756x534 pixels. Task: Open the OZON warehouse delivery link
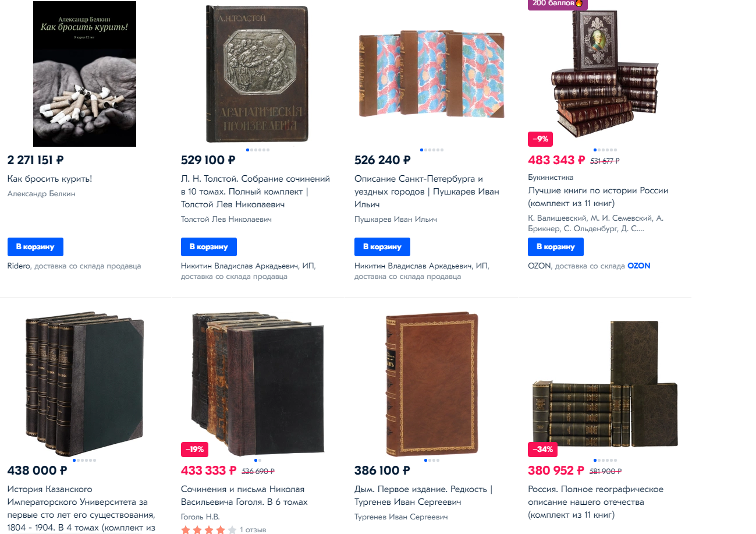(638, 266)
